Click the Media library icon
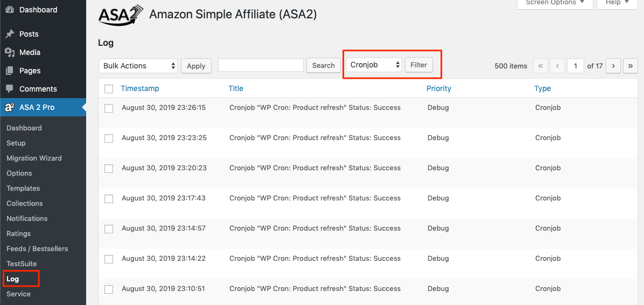This screenshot has width=644, height=305. 10,52
